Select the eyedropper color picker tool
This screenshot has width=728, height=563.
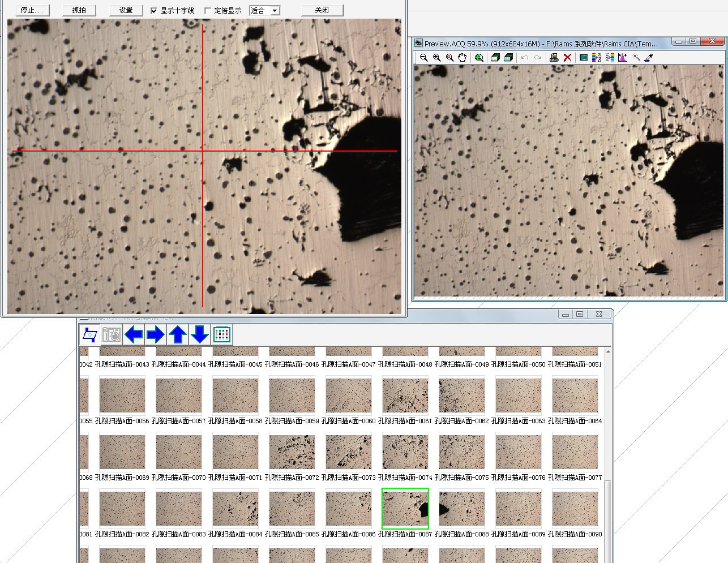tap(649, 58)
